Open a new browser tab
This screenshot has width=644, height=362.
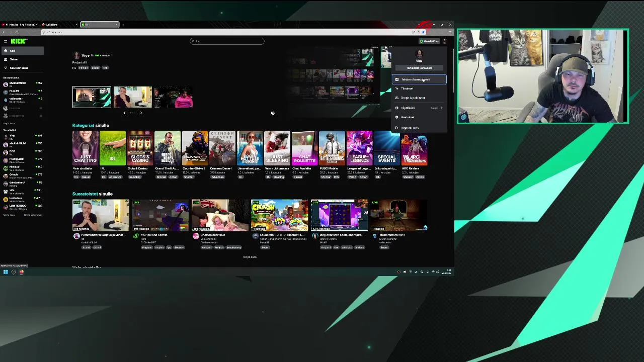[x=123, y=25]
